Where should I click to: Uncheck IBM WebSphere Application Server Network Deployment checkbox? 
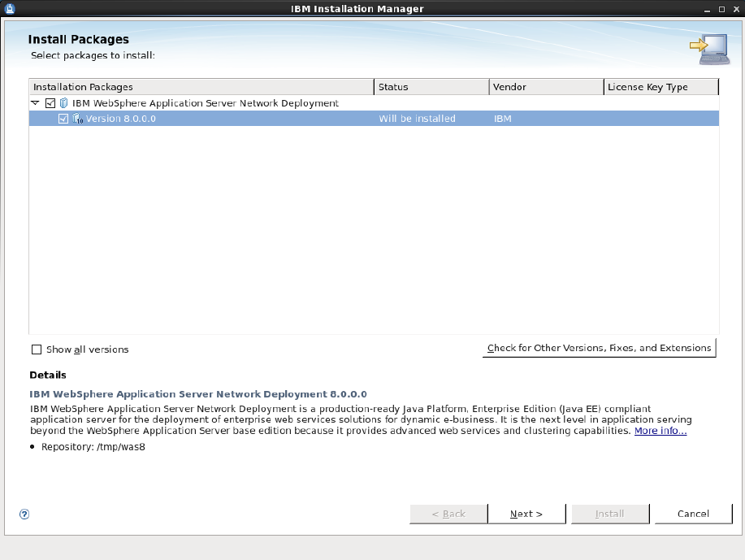coord(50,103)
